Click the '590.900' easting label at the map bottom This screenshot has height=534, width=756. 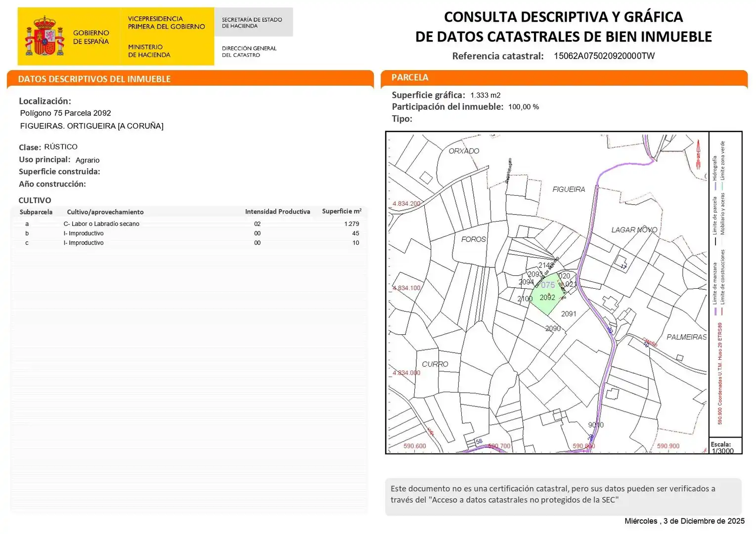pos(668,446)
